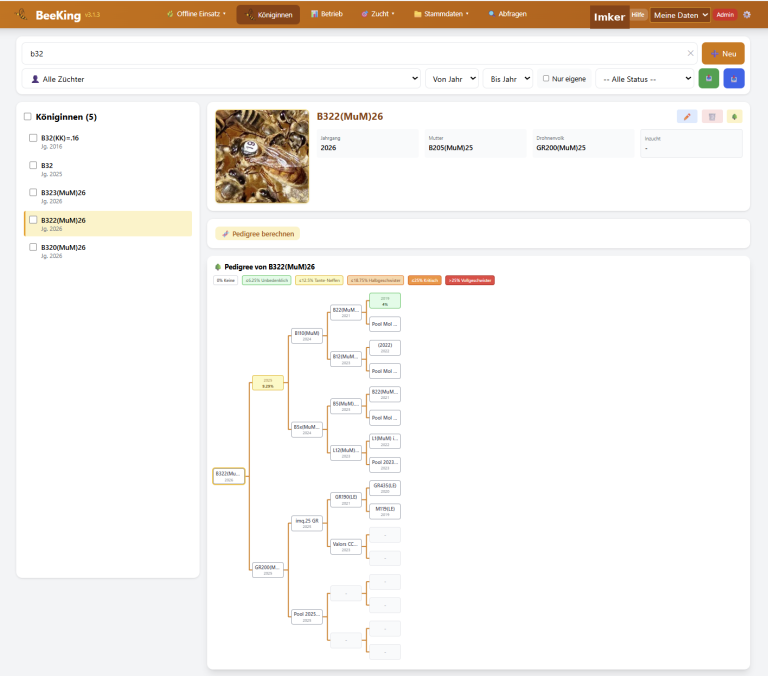
Task: Click the trash delete icon
Action: tap(712, 117)
